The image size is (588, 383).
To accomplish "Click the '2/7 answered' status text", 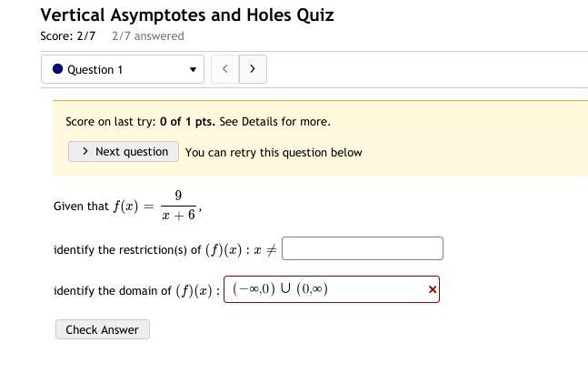I will click(x=148, y=36).
